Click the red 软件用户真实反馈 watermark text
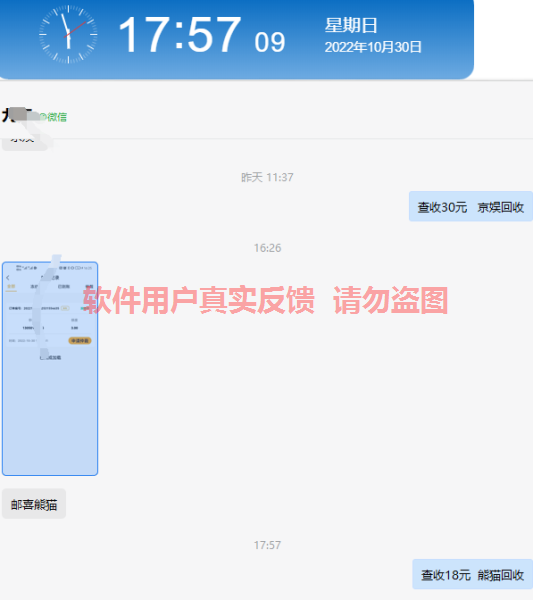This screenshot has width=533, height=600. pyautogui.click(x=199, y=300)
